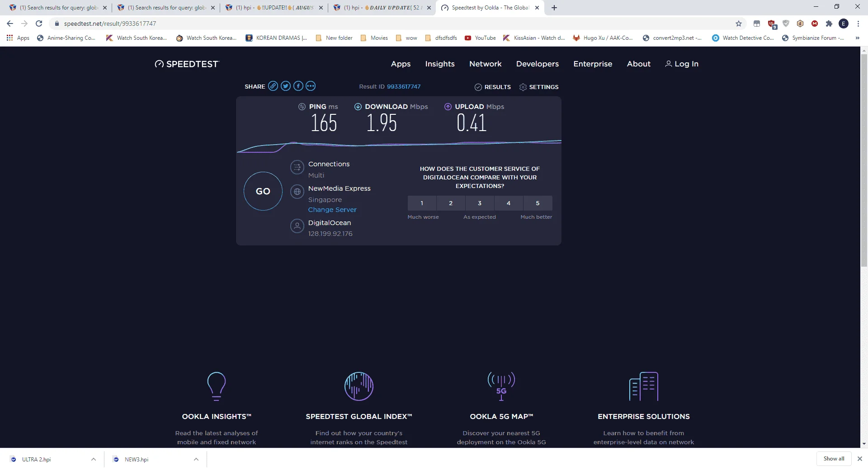Switch to the first Search results tab
Viewport: 868px width, 470px height.
click(x=58, y=8)
